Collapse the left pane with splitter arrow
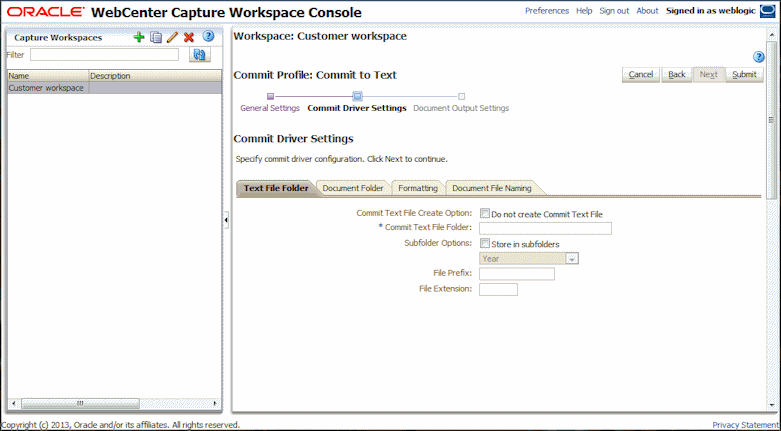781x431 pixels. [227, 219]
